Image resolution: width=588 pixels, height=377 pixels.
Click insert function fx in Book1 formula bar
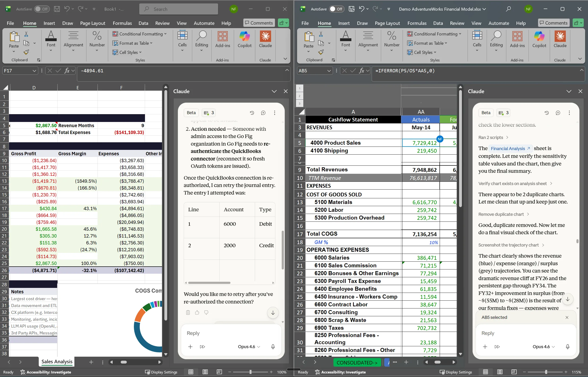67,71
